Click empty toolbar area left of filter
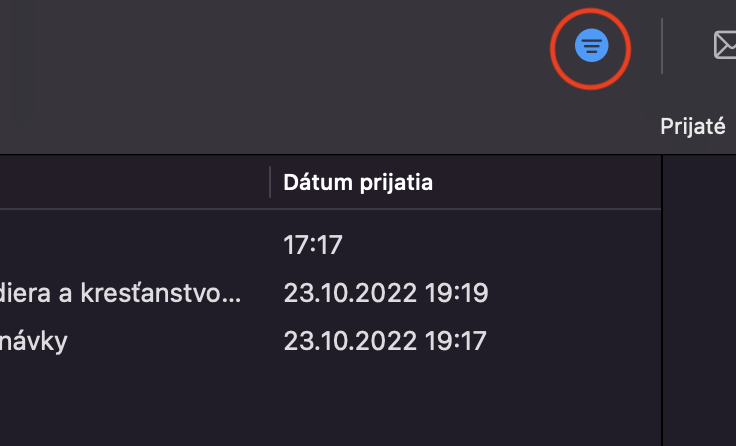 tap(300, 60)
